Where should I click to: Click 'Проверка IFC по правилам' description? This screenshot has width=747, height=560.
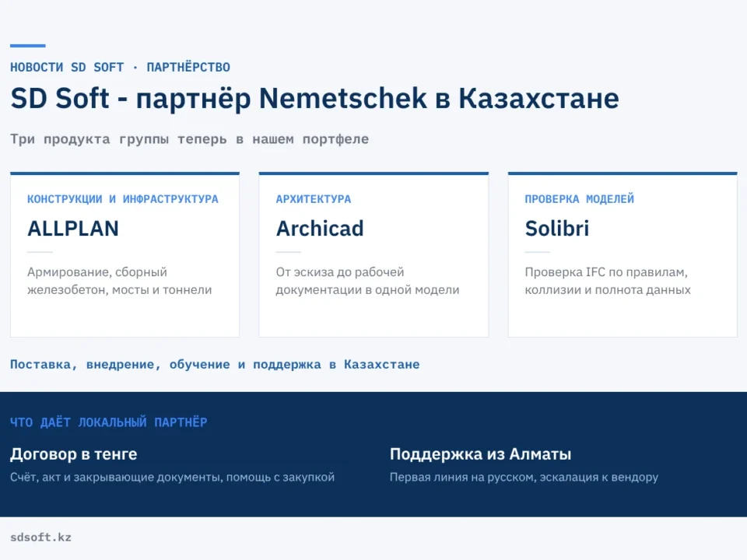[608, 281]
